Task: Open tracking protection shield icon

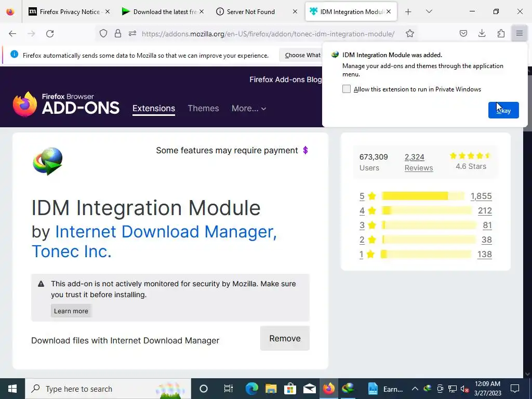Action: coord(103,33)
